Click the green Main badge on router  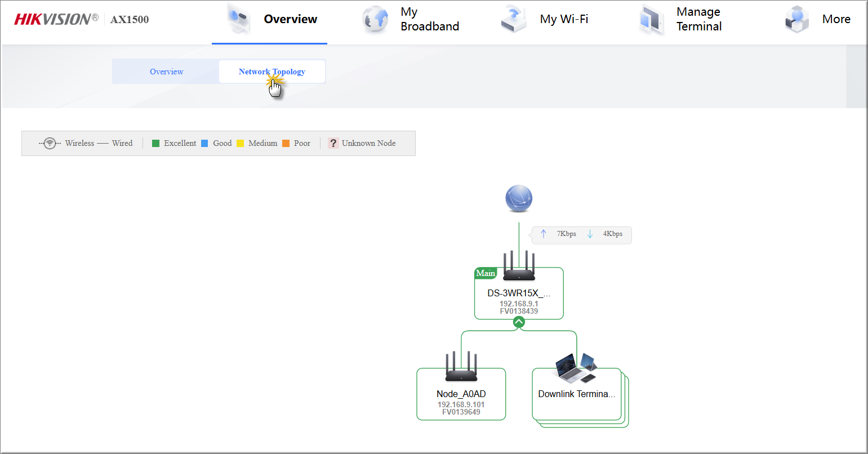(485, 273)
